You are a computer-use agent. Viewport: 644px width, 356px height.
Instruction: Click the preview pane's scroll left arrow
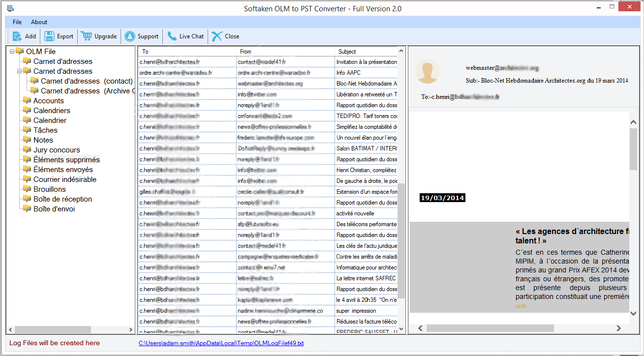(x=421, y=328)
